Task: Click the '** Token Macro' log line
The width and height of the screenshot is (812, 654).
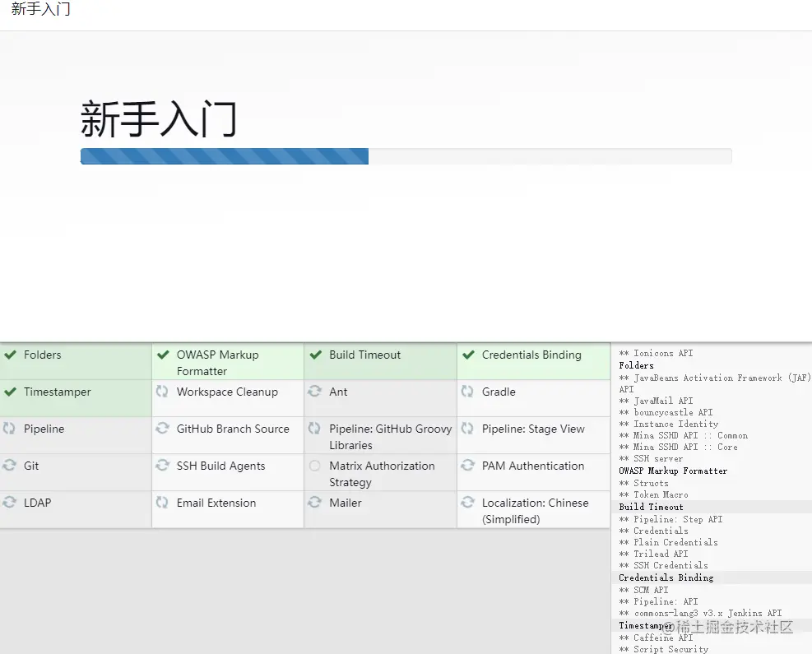Action: pyautogui.click(x=653, y=495)
